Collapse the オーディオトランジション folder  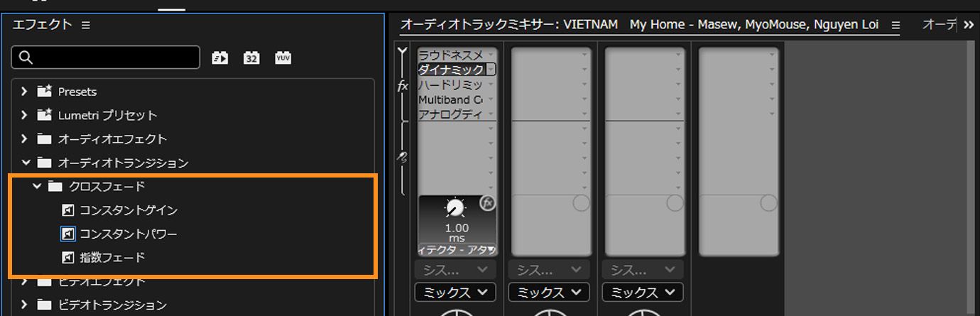click(x=26, y=163)
